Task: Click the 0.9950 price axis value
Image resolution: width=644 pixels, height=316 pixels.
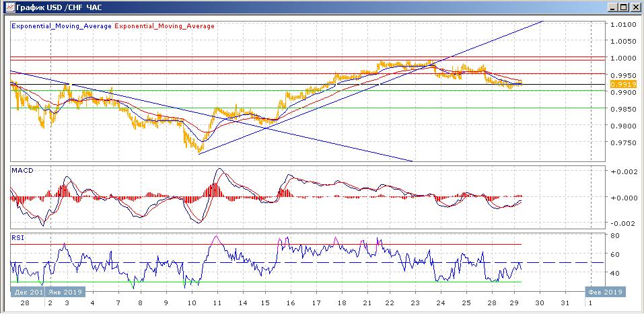Action: click(623, 75)
